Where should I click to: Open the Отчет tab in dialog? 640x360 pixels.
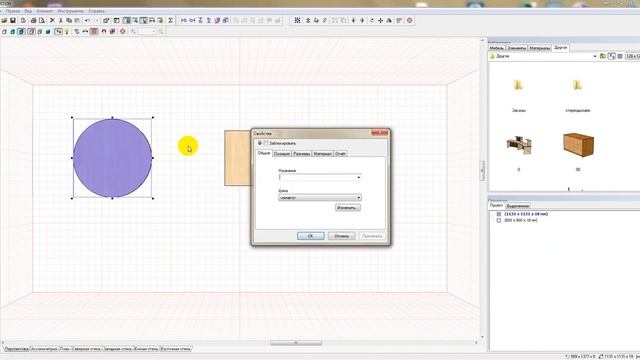click(340, 153)
